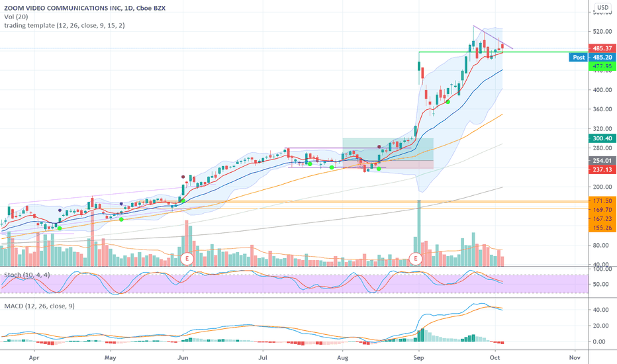Click the Nov label on time axis
The width and height of the screenshot is (617, 364).
[x=575, y=357]
